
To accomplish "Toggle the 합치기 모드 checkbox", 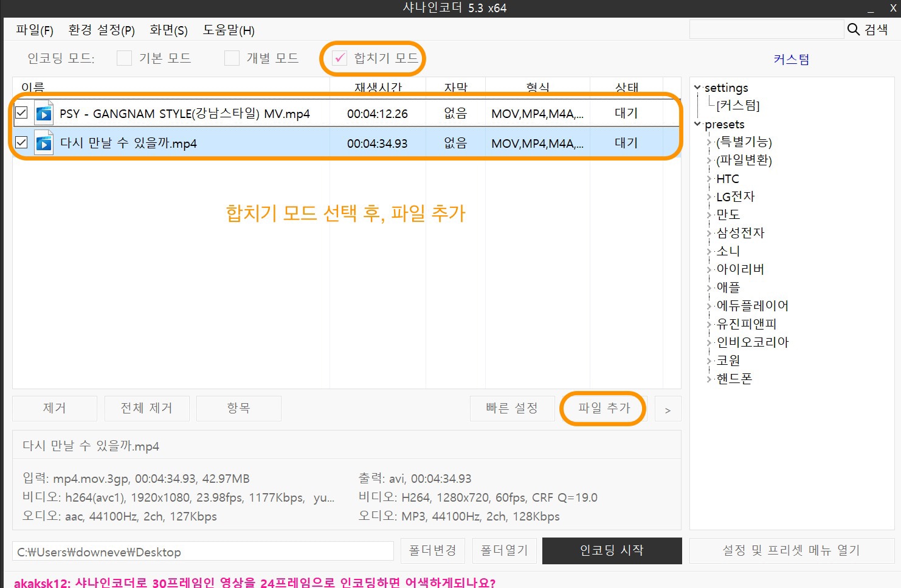I will click(x=339, y=58).
